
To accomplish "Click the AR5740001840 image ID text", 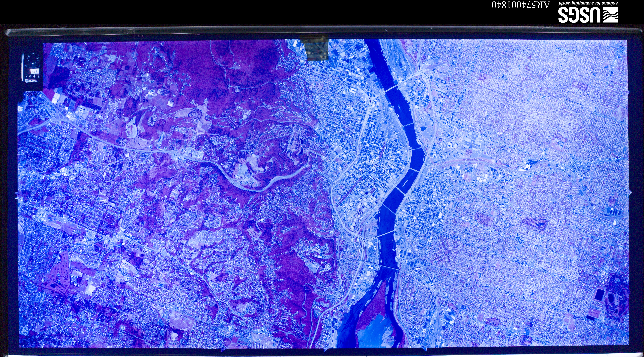I will pos(521,5).
